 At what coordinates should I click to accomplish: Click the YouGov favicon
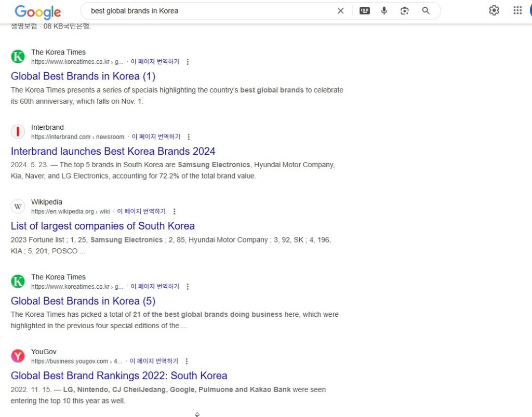click(18, 356)
